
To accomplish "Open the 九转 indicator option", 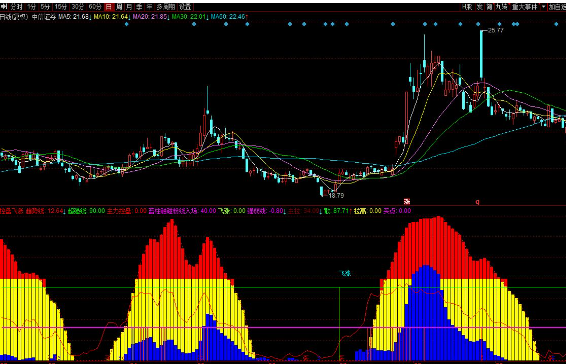I will [x=502, y=7].
